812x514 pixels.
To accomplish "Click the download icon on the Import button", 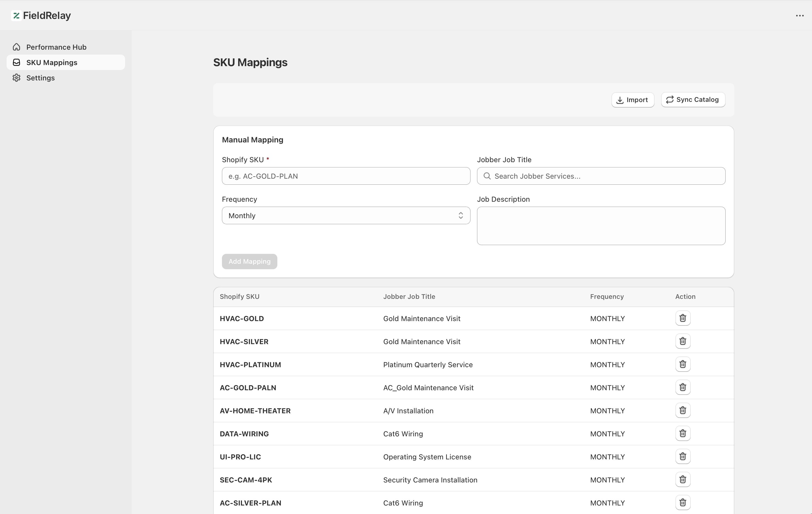I will 620,100.
